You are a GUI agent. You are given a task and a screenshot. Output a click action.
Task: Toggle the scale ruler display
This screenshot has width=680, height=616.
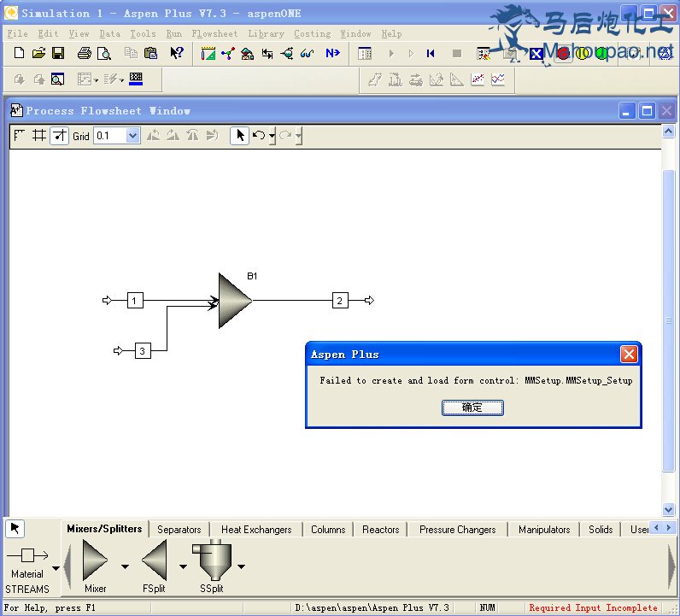(19, 136)
